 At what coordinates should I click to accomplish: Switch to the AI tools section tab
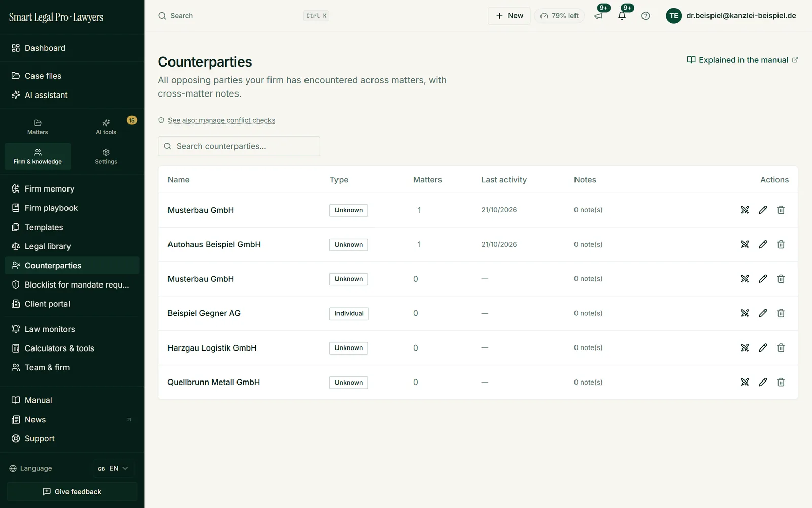(x=106, y=127)
